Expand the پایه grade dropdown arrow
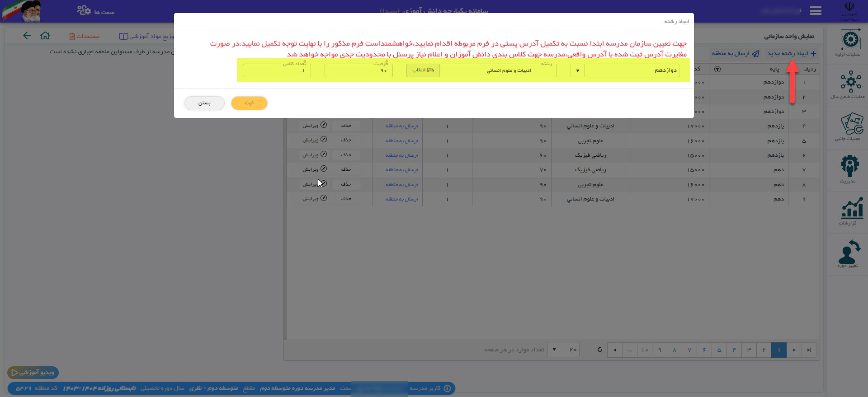868x397 pixels. click(577, 70)
